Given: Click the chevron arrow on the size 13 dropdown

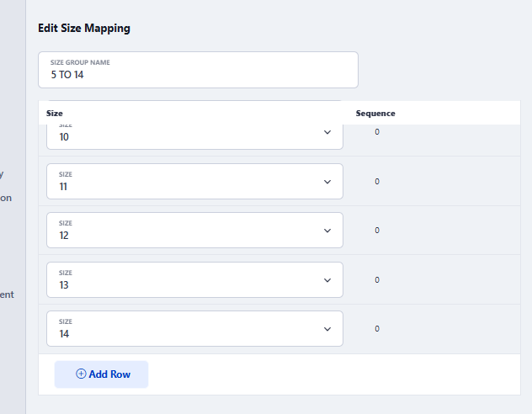Looking at the screenshot, I should point(327,280).
